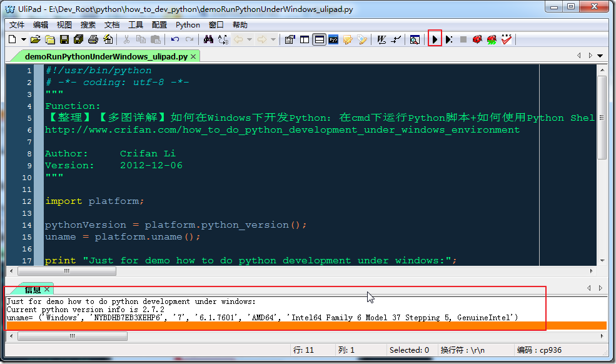Click the ladybug with green arrows icon
This screenshot has height=364, width=616.
point(492,39)
